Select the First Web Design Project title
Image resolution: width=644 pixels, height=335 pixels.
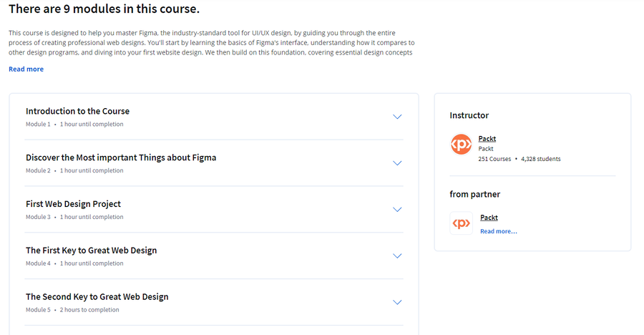pos(73,204)
